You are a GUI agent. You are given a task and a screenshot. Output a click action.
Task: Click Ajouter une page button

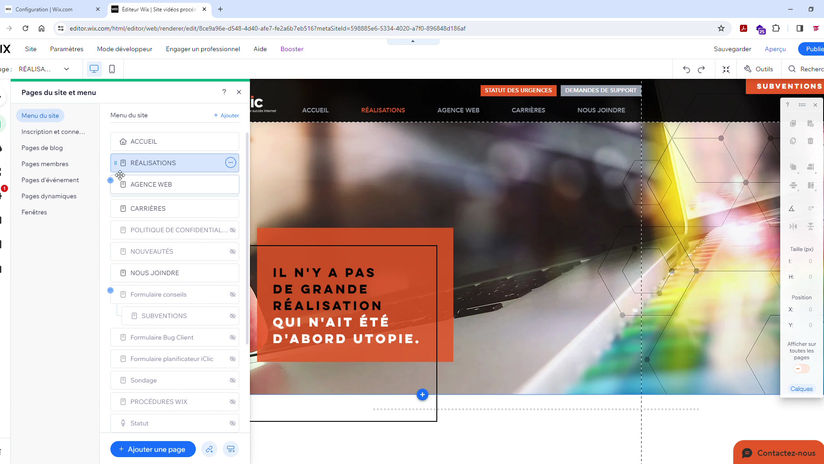pos(153,449)
